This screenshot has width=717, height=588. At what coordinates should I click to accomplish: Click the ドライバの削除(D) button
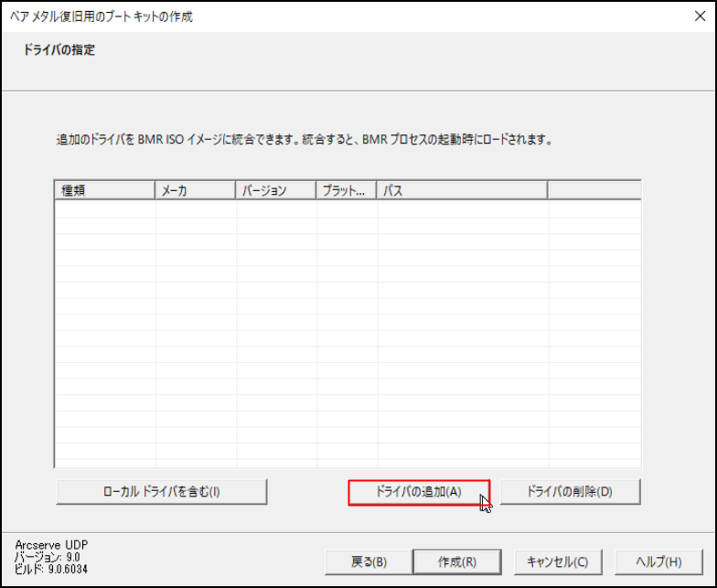pos(570,492)
